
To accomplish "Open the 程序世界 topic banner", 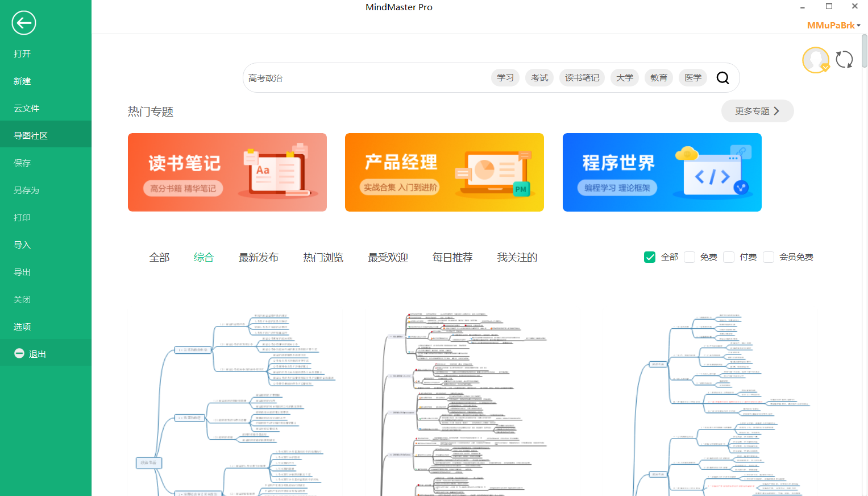I will coord(662,172).
